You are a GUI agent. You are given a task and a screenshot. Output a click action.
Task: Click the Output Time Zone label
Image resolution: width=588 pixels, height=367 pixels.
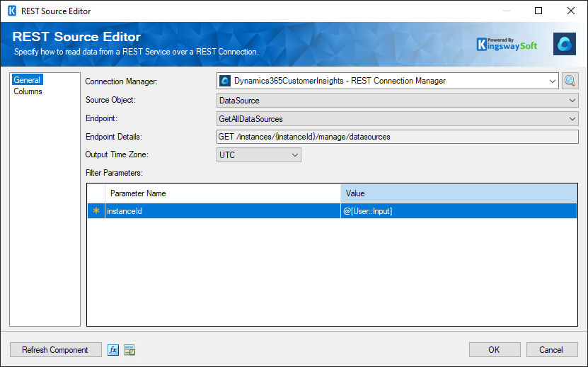click(117, 154)
